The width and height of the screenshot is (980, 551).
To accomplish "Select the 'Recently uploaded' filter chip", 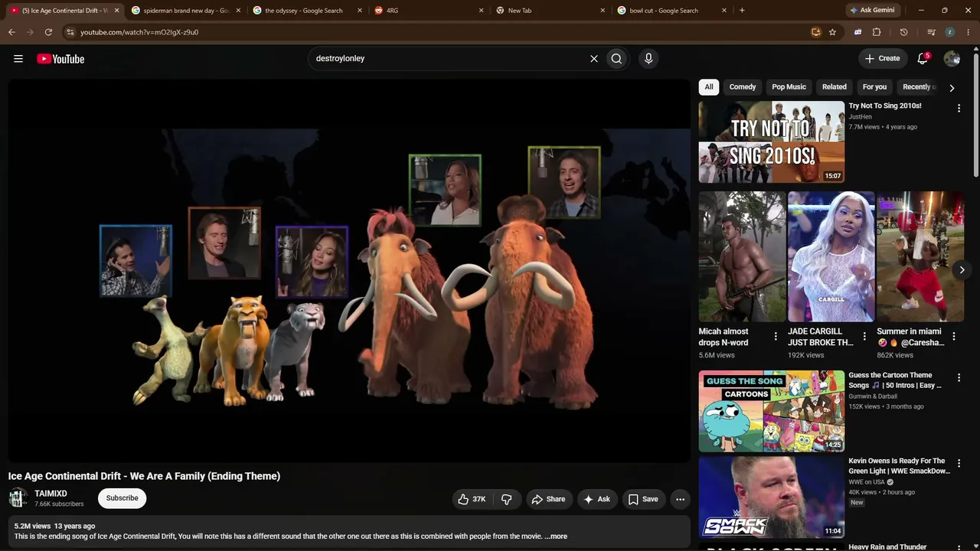I will point(917,87).
